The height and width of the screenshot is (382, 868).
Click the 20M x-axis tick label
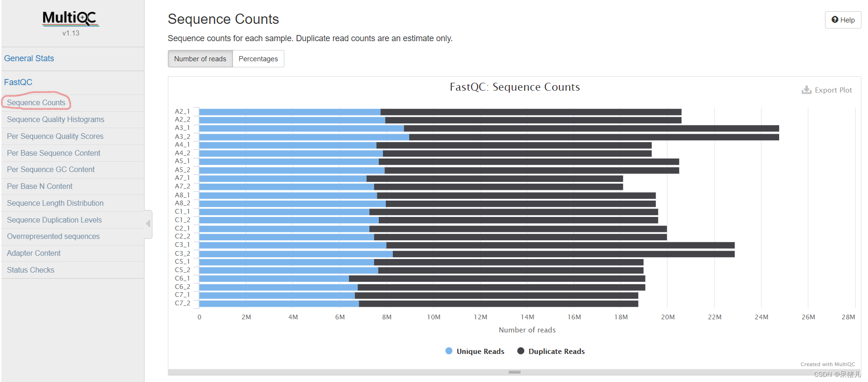(x=667, y=317)
